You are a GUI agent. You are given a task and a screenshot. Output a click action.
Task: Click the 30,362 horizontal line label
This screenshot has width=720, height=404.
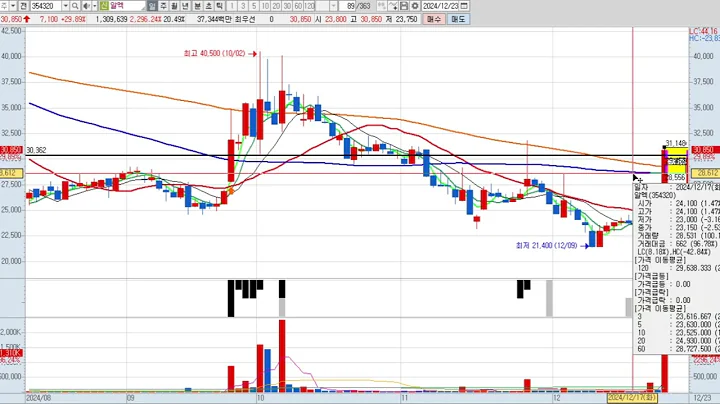tap(36, 150)
